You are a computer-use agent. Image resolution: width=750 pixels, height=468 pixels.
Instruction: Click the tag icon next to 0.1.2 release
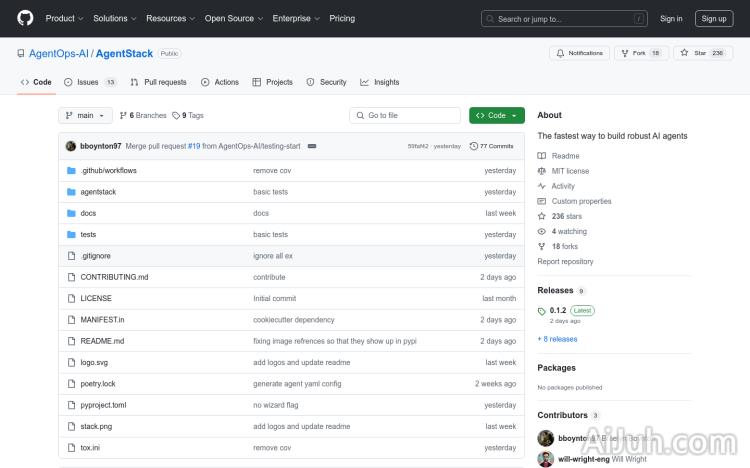541,311
